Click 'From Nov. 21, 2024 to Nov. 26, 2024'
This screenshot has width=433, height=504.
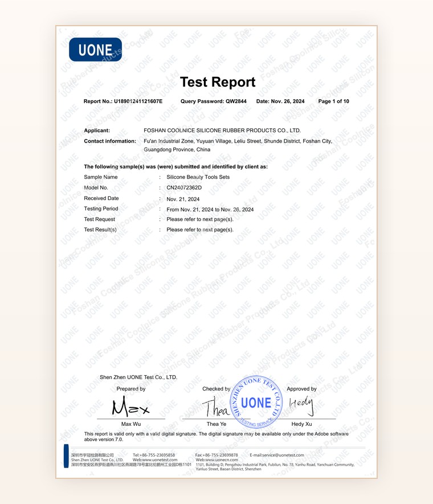coord(210,210)
